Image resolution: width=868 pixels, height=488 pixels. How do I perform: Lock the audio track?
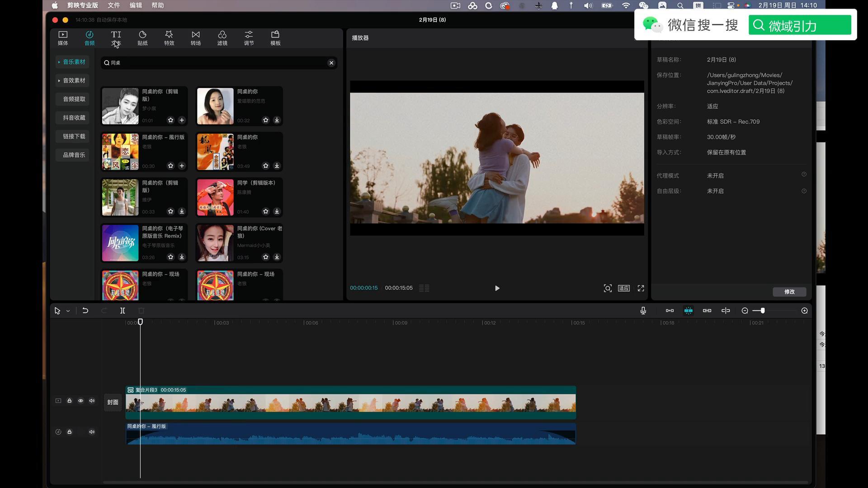coord(70,432)
